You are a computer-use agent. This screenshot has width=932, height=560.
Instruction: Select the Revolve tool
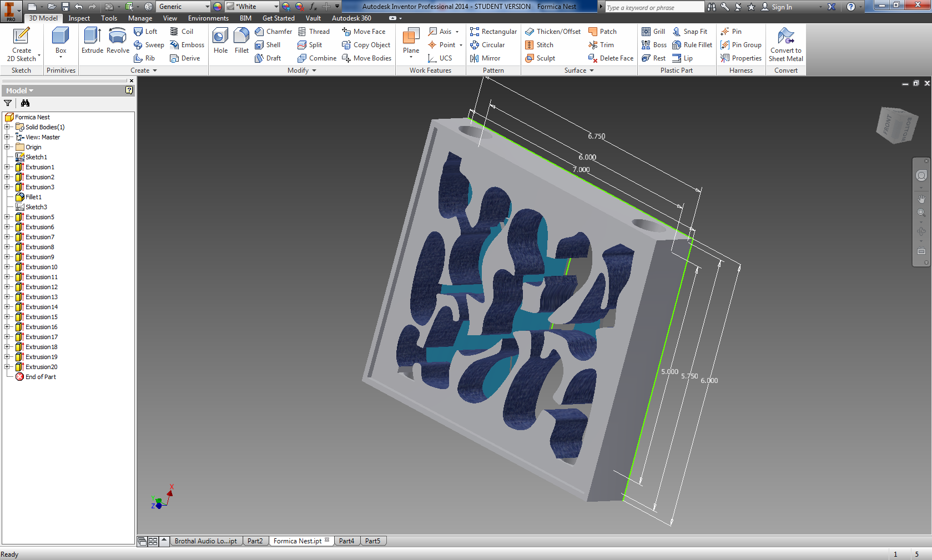[118, 41]
